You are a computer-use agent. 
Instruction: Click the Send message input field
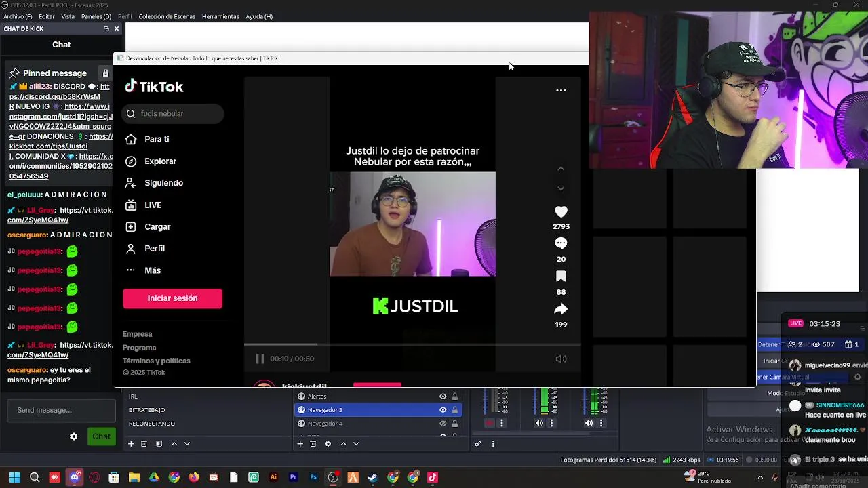click(61, 410)
